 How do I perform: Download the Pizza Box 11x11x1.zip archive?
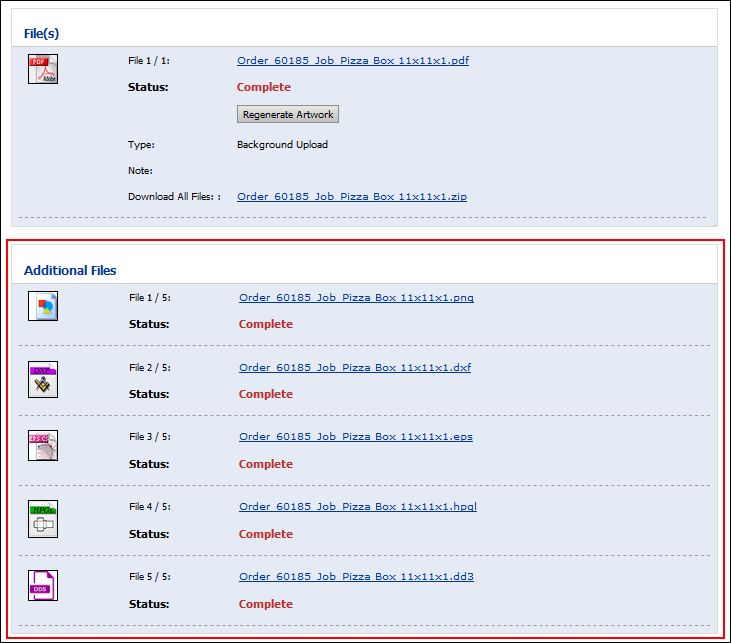click(x=352, y=197)
